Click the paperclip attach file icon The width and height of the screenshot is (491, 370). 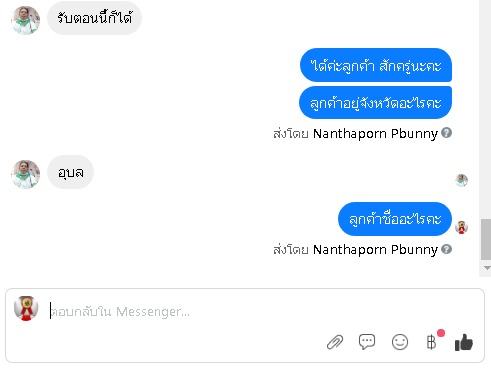tap(335, 342)
